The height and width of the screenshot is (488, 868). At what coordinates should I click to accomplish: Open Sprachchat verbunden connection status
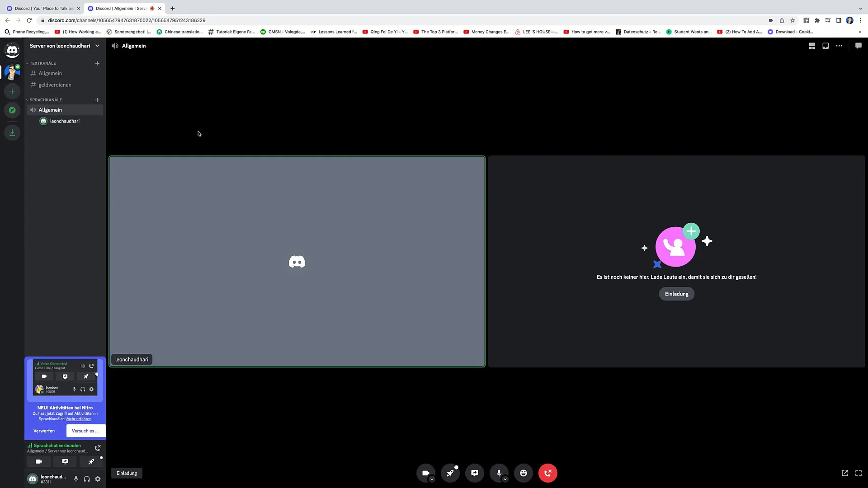click(x=57, y=446)
